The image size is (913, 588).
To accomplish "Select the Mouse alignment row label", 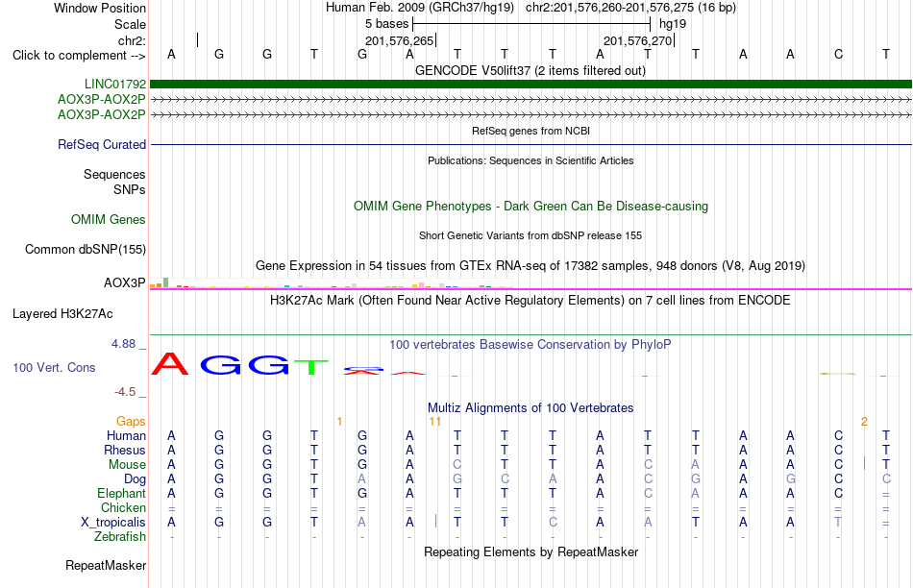I will (x=127, y=465).
